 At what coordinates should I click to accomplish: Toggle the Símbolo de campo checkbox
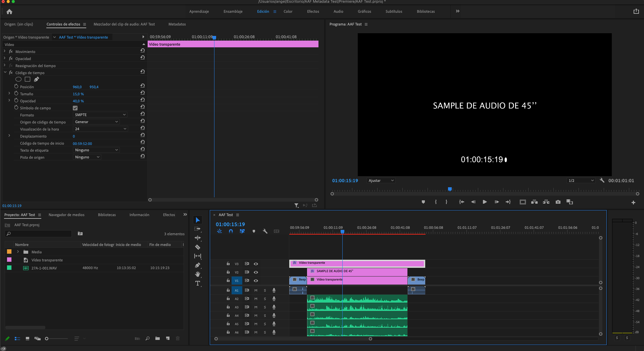(x=75, y=108)
